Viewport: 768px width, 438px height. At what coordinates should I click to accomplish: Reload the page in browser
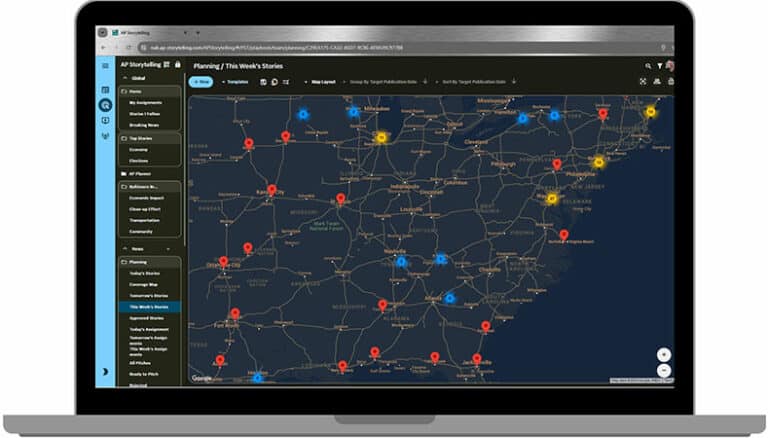128,48
